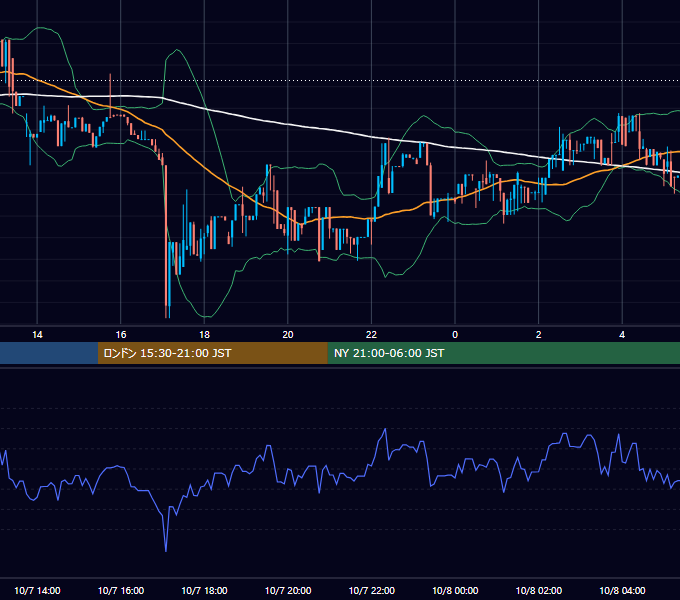Image resolution: width=680 pixels, height=600 pixels.
Task: Click the 10/7 14:00 label on indicator axis
Action: coord(37,590)
